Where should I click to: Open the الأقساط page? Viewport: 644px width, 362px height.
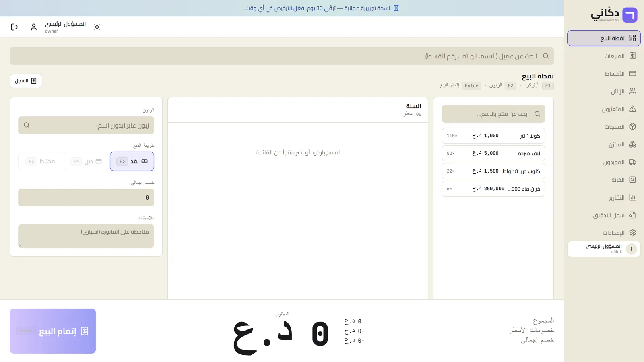[604, 74]
